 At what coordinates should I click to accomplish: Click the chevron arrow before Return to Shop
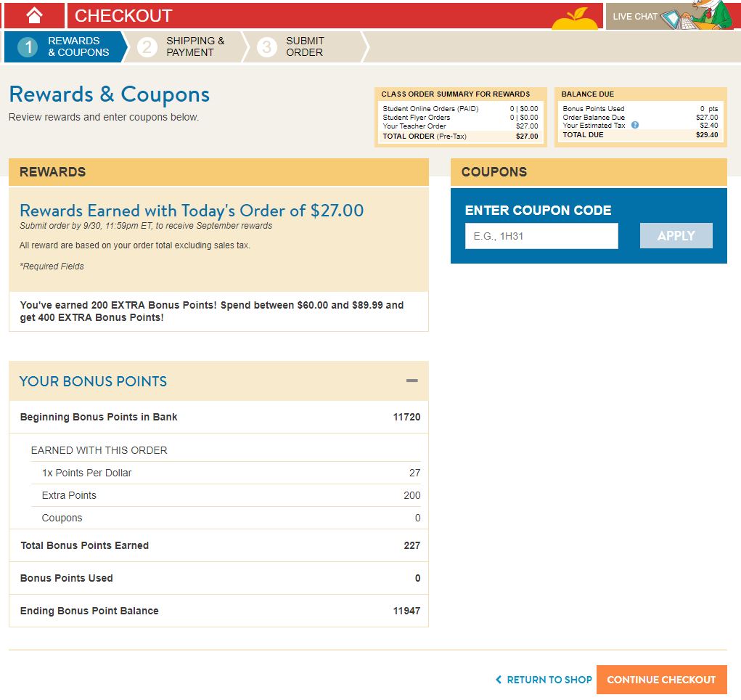point(499,680)
